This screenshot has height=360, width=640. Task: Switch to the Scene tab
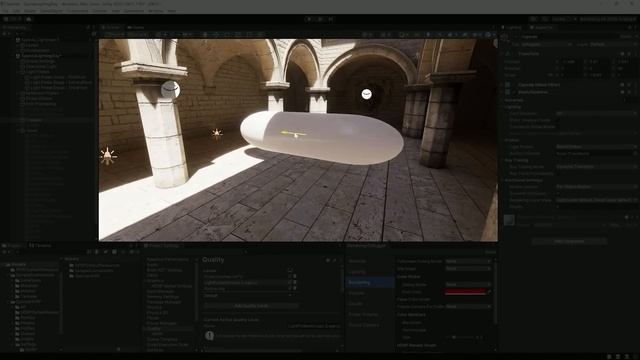[111, 27]
